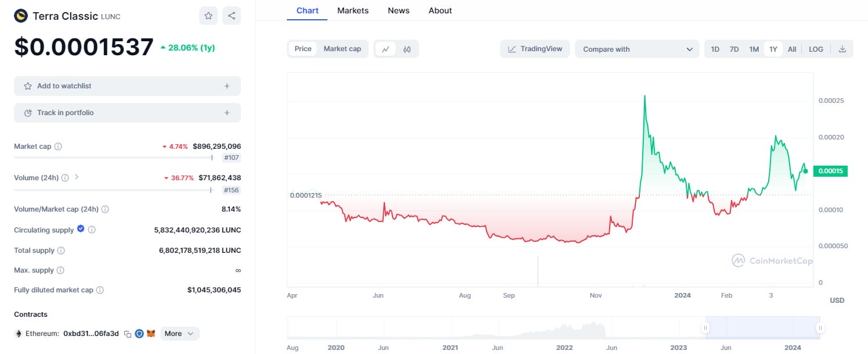The width and height of the screenshot is (868, 354).
Task: Switch to candlestick chart view
Action: (407, 49)
